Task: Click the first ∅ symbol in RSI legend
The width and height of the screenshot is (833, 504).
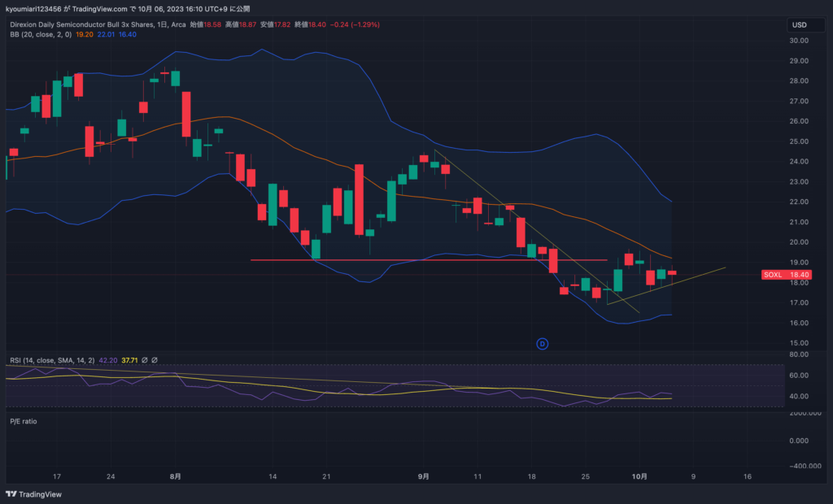Action: (145, 360)
